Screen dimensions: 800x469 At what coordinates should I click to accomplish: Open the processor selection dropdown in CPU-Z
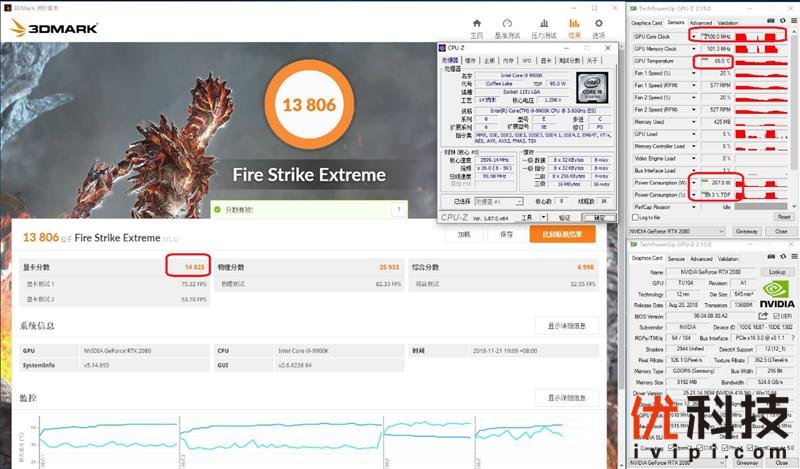tap(498, 202)
